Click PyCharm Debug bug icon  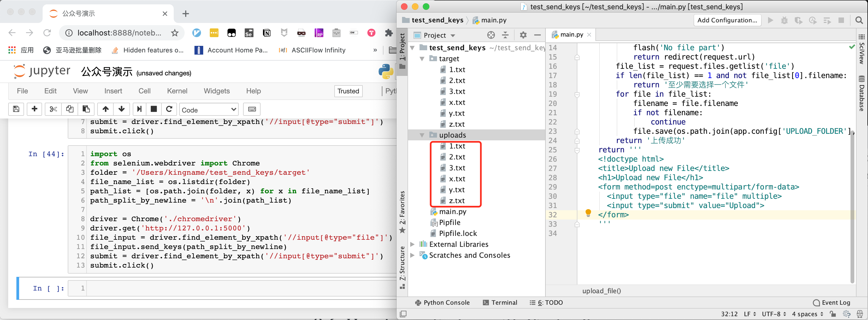784,20
